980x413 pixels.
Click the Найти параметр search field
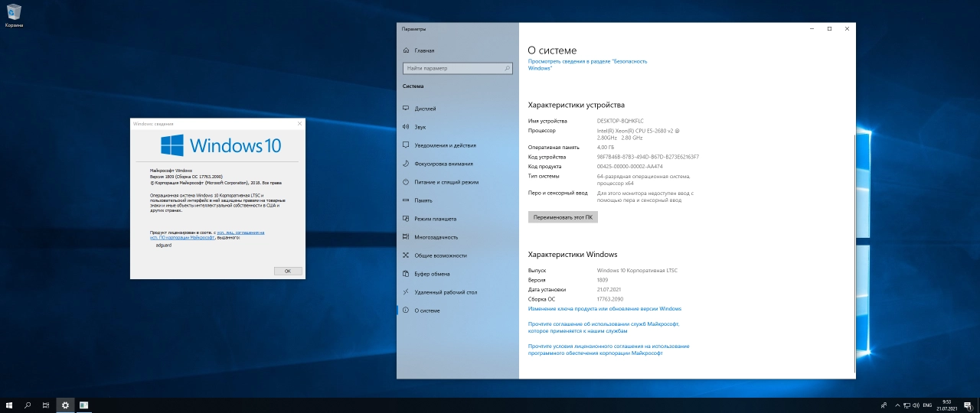tap(457, 68)
